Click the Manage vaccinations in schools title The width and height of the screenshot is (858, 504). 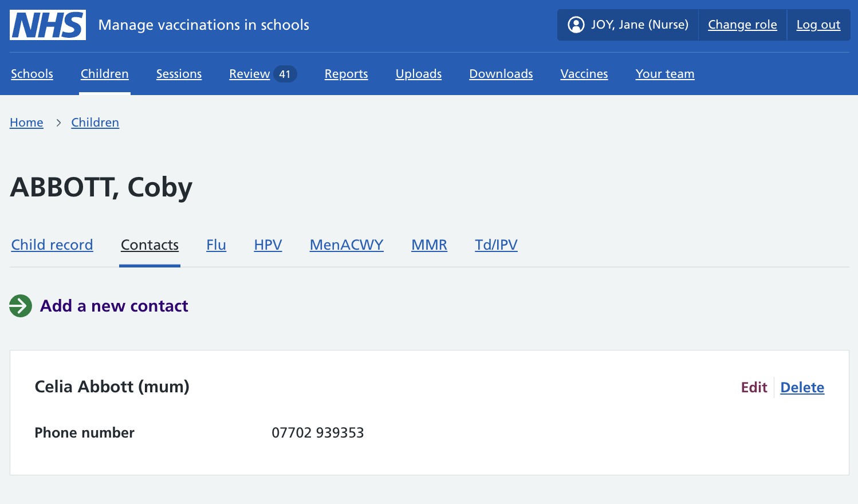pyautogui.click(x=204, y=25)
